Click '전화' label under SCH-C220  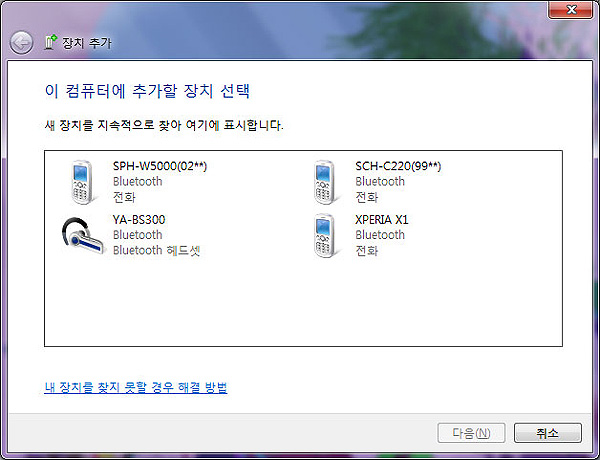tap(367, 197)
